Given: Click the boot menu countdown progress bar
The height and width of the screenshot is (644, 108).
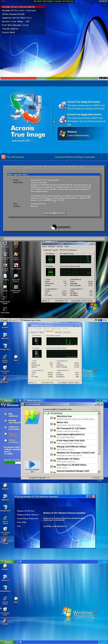Looking at the screenshot, I should click(49, 78).
